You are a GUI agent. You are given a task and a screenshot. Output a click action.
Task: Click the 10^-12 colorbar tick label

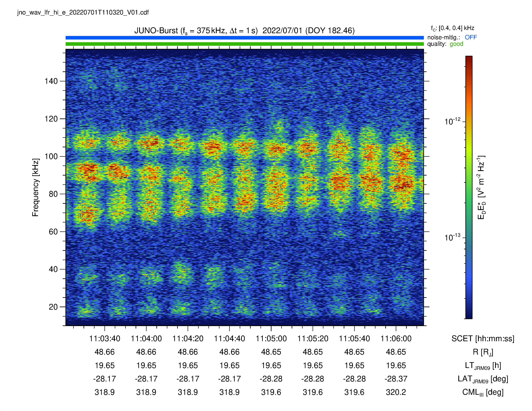coord(452,121)
